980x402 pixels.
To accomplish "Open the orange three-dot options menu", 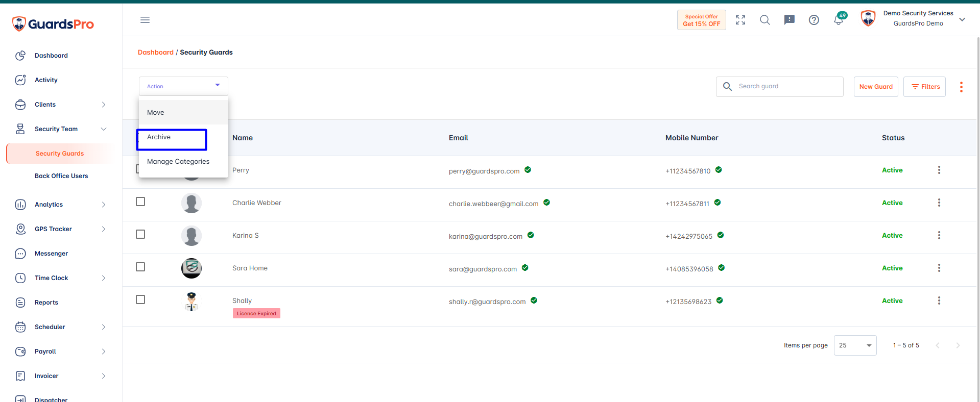I will click(961, 87).
